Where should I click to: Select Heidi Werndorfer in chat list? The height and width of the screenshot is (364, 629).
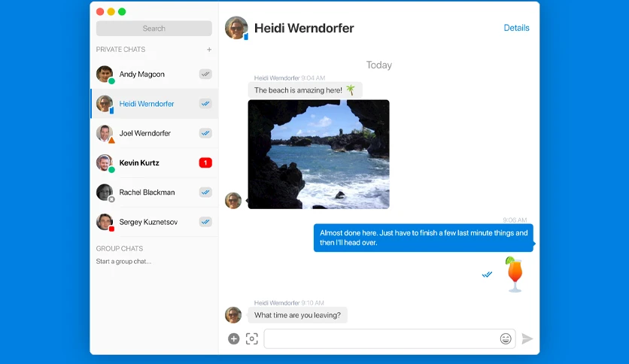pos(154,104)
